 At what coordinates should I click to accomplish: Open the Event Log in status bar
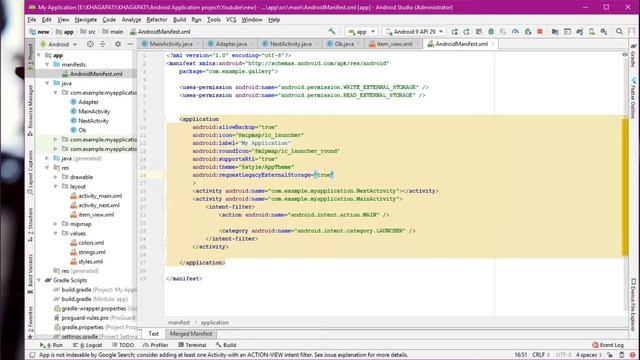(608, 345)
